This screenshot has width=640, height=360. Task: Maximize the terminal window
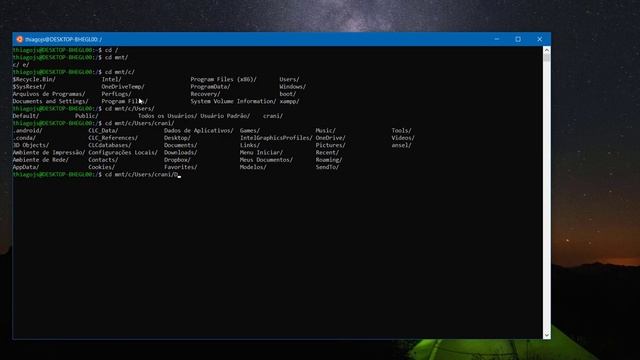[x=518, y=39]
